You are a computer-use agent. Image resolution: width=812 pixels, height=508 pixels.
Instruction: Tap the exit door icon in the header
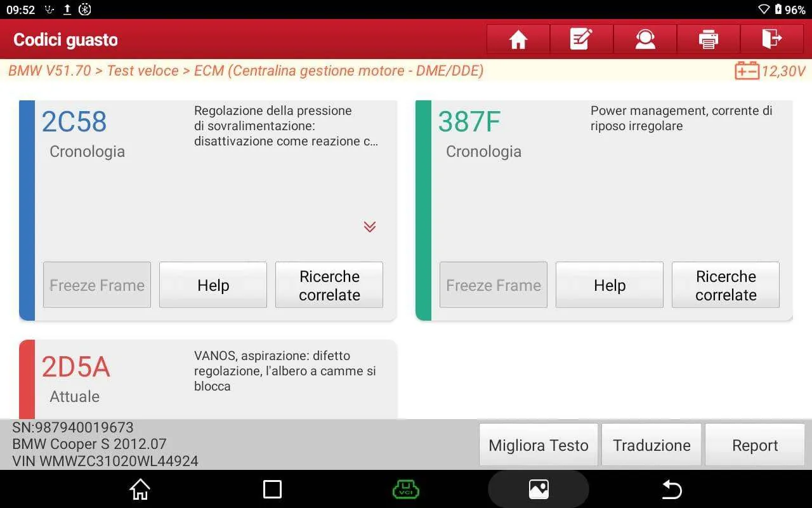pyautogui.click(x=772, y=39)
